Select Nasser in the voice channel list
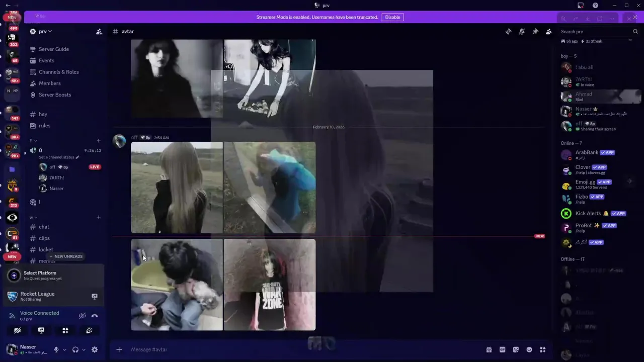 pos(56,189)
